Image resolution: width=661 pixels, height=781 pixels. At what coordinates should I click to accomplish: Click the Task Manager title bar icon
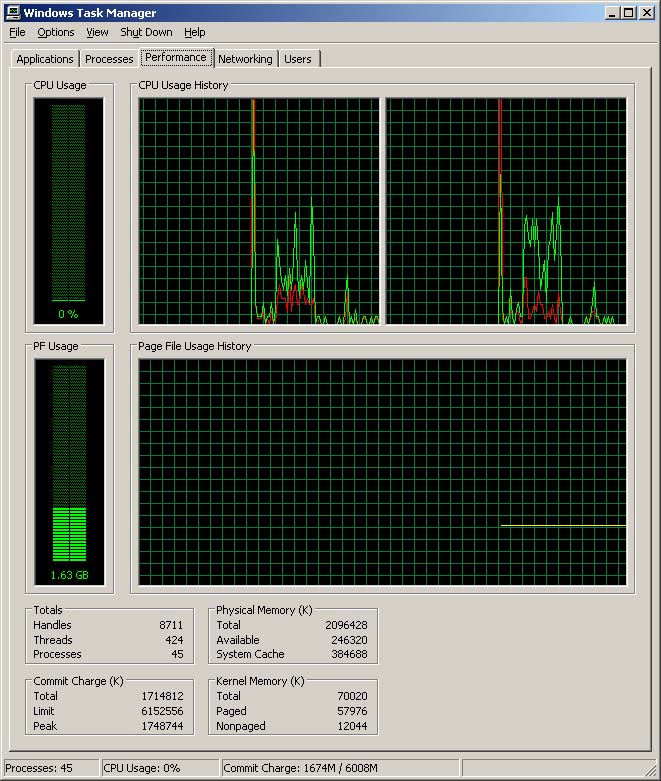(13, 12)
